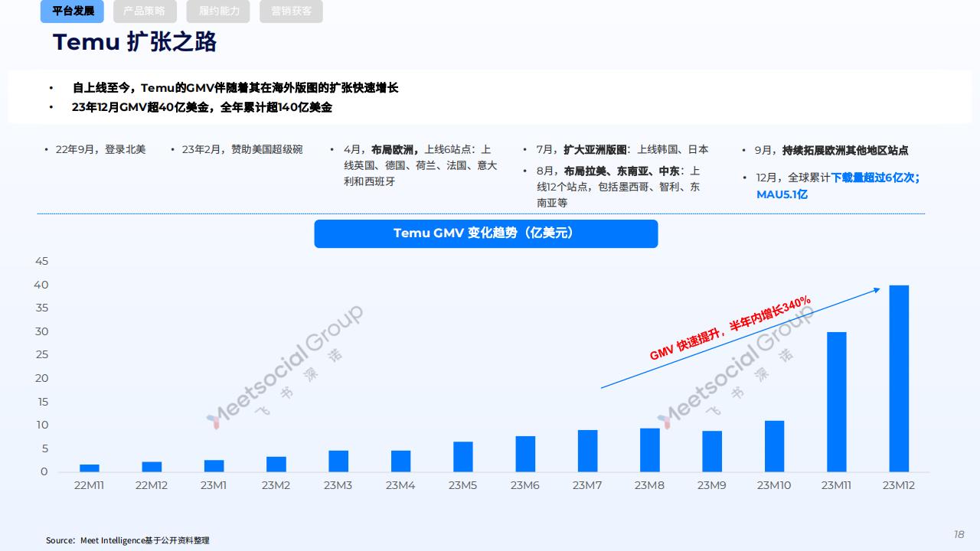980x551 pixels.
Task: Select the 22M12 bar
Action: (x=152, y=466)
